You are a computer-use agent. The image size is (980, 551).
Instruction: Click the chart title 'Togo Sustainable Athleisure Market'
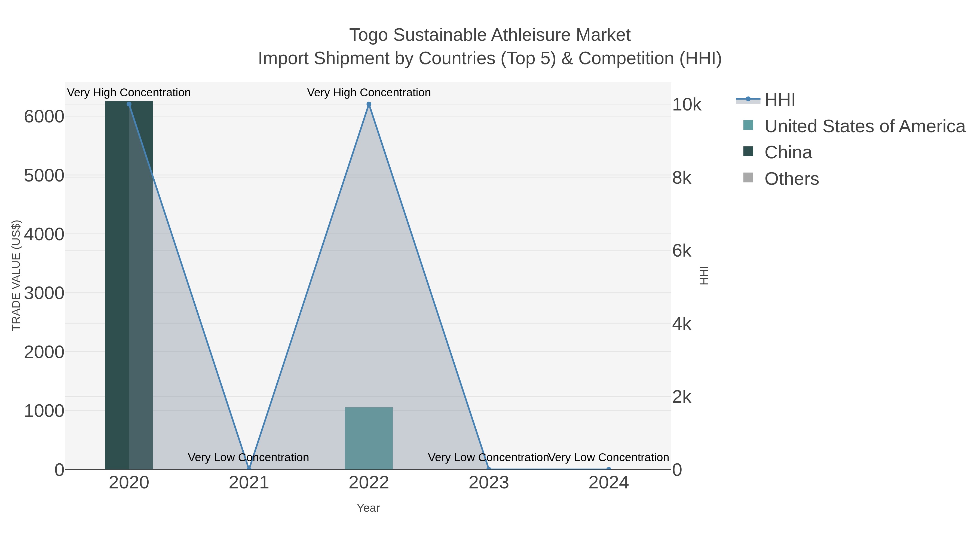(x=490, y=35)
